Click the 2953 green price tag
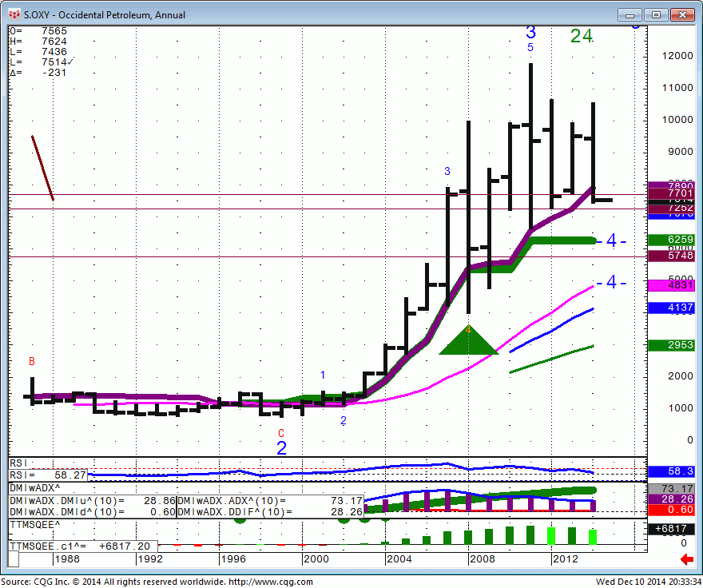The height and width of the screenshot is (588, 703). [671, 345]
